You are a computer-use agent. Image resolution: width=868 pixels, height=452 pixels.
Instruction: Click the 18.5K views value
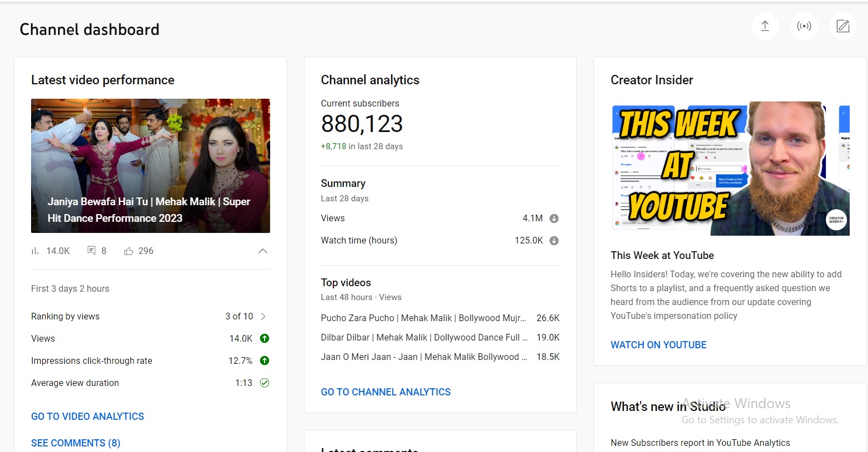tap(548, 357)
